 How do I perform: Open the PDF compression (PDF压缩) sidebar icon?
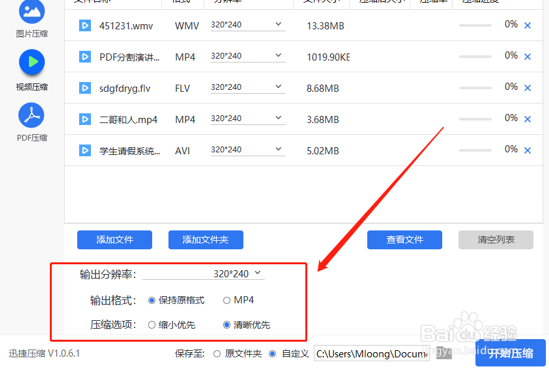tap(32, 115)
